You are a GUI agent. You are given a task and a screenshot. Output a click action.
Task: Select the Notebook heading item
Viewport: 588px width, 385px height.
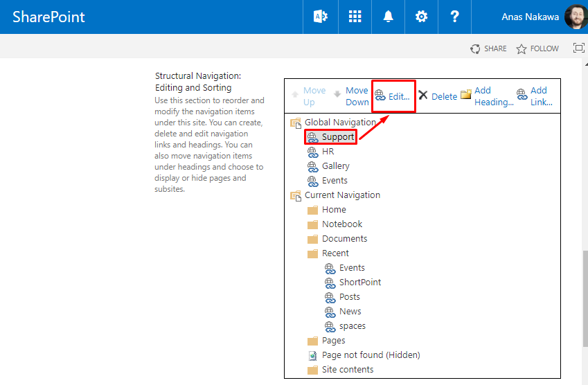(x=342, y=224)
